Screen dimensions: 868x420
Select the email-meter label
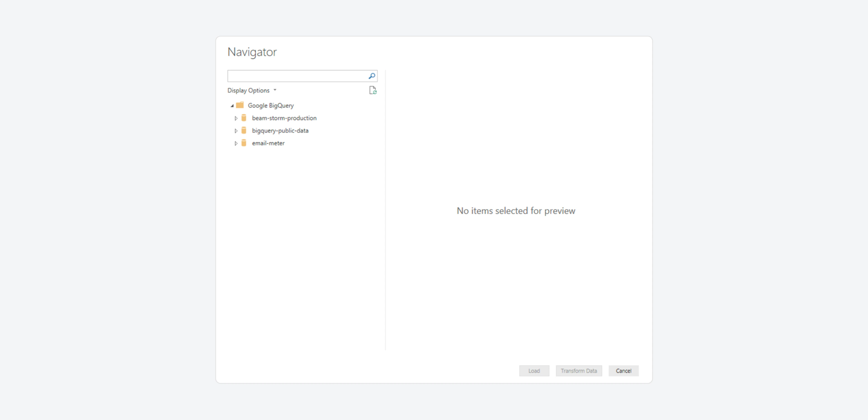click(268, 143)
